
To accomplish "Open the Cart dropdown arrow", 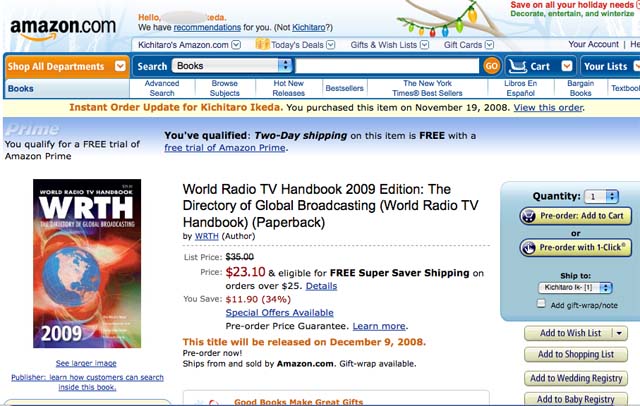I will [567, 66].
